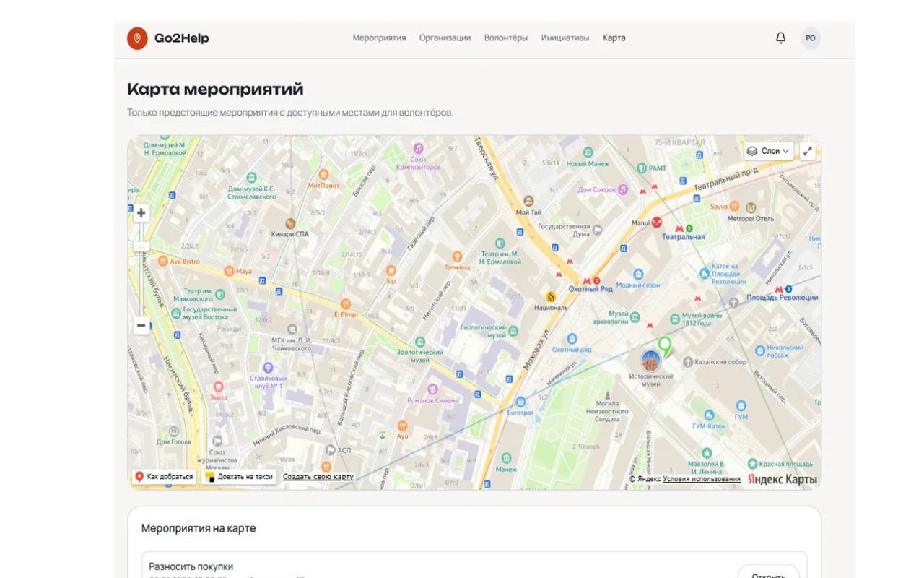This screenshot has width=924, height=578.
Task: Click the Открыть button in event list
Action: click(768, 572)
